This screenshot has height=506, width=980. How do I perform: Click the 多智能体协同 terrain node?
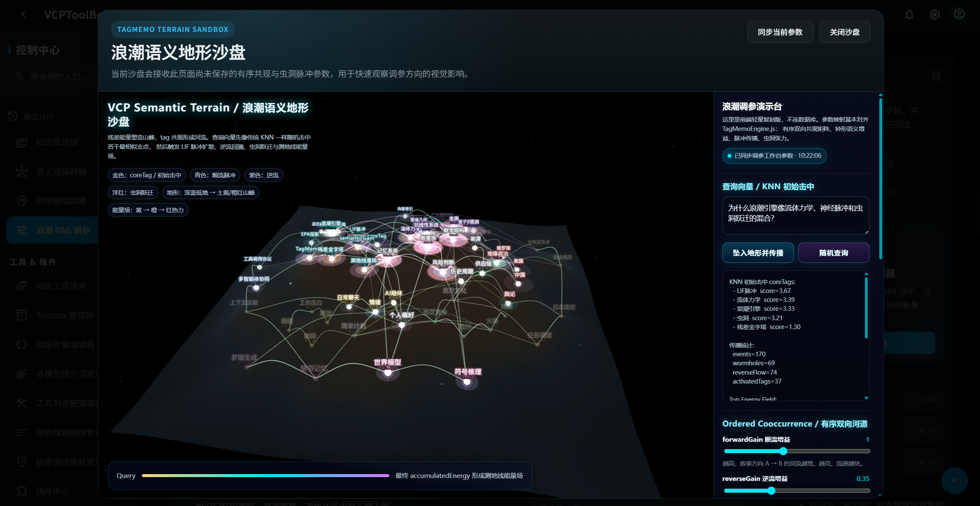pyautogui.click(x=256, y=287)
